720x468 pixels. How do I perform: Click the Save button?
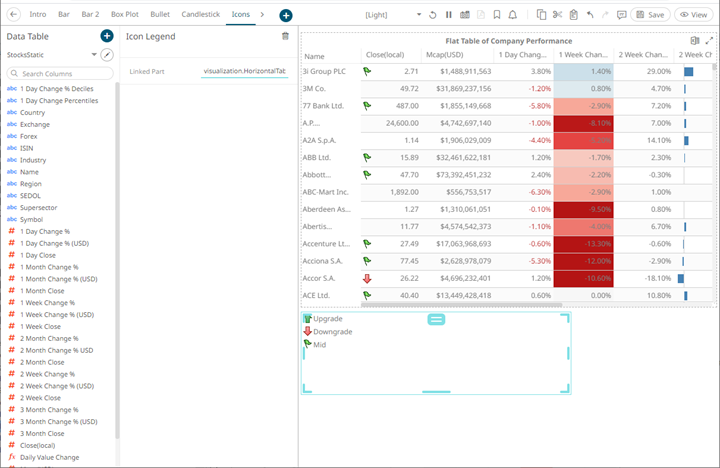pyautogui.click(x=651, y=15)
